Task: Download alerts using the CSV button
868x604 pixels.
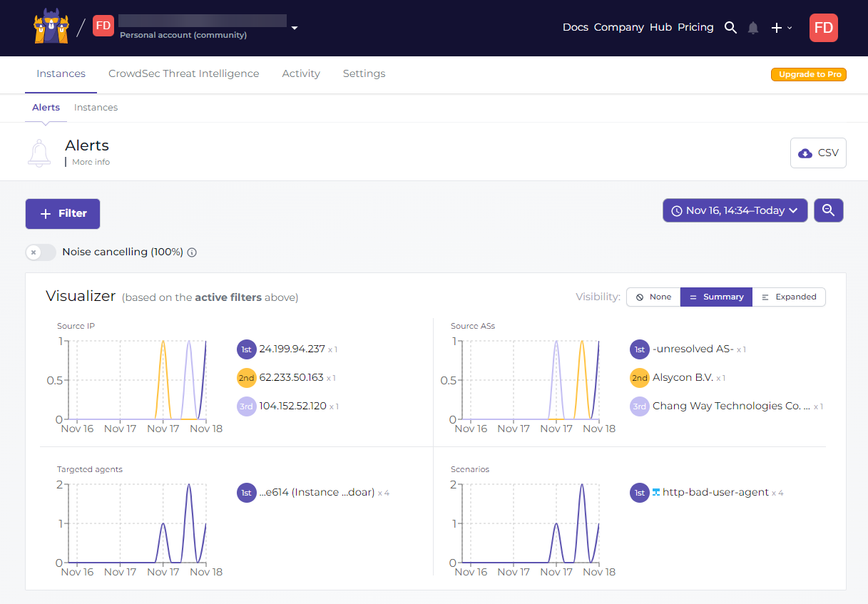Action: (818, 153)
